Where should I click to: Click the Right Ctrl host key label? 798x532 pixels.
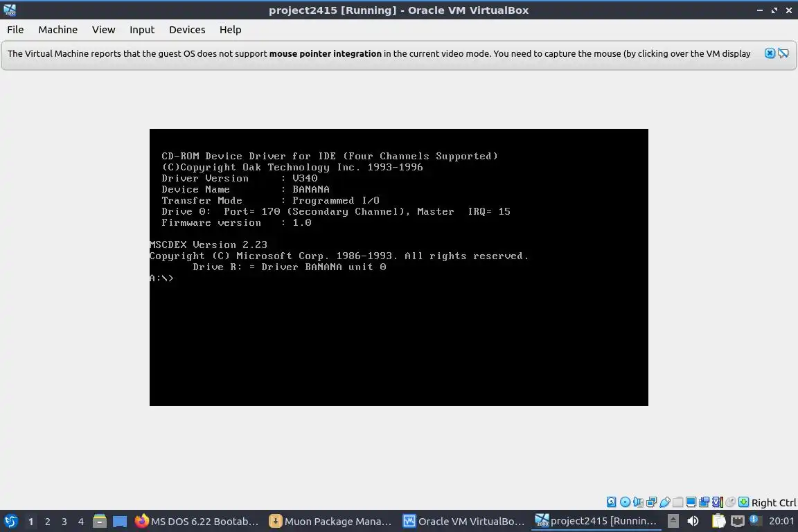click(x=774, y=503)
